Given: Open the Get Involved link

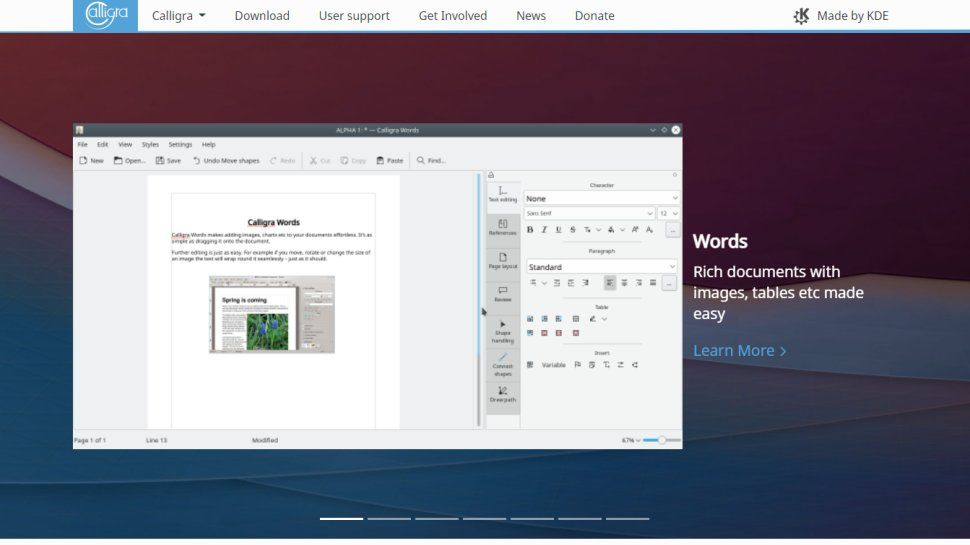Looking at the screenshot, I should point(453,15).
